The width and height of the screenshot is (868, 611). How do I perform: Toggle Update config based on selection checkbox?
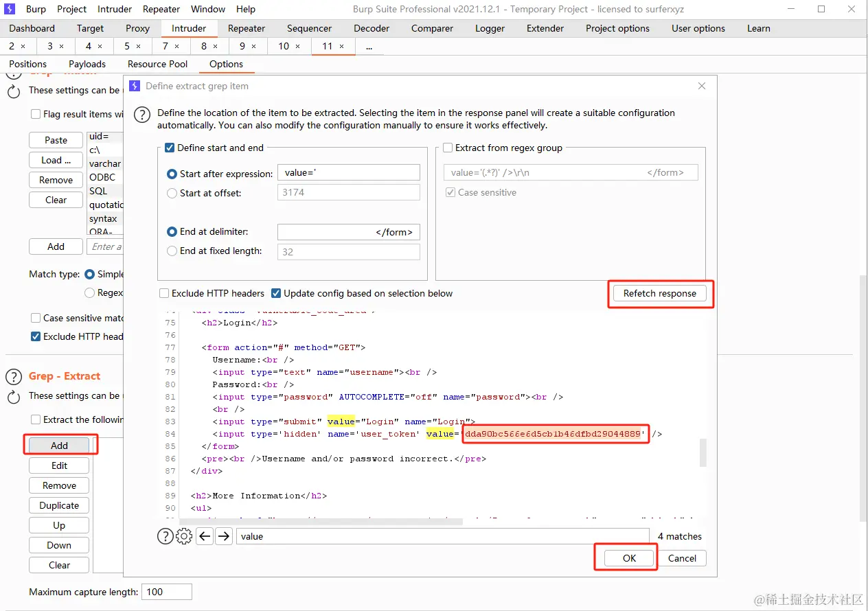[276, 293]
